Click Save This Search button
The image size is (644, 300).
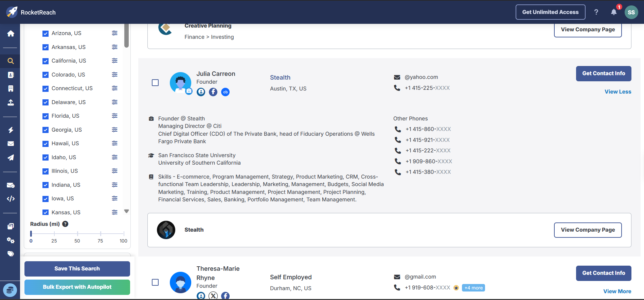pos(77,269)
